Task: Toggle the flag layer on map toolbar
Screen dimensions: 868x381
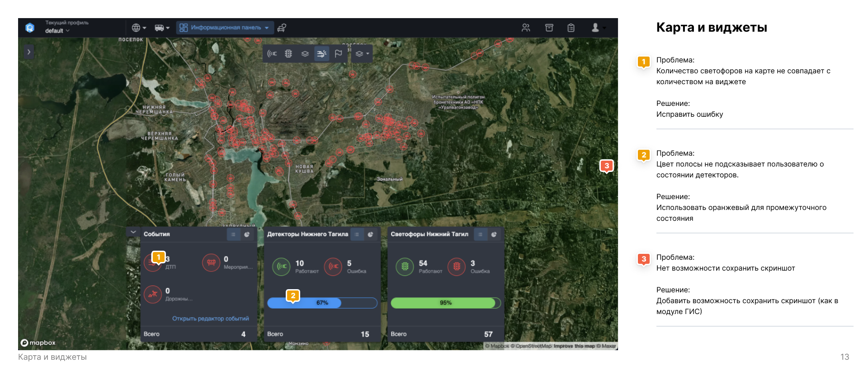Action: [338, 53]
